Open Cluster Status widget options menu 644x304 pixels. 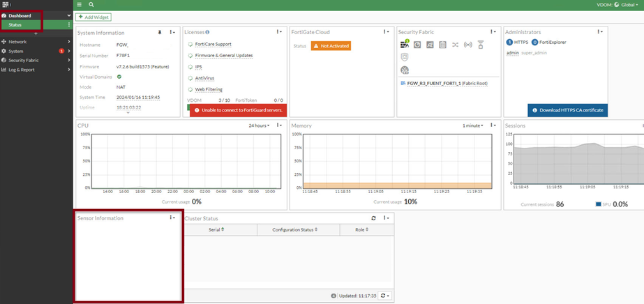click(386, 218)
